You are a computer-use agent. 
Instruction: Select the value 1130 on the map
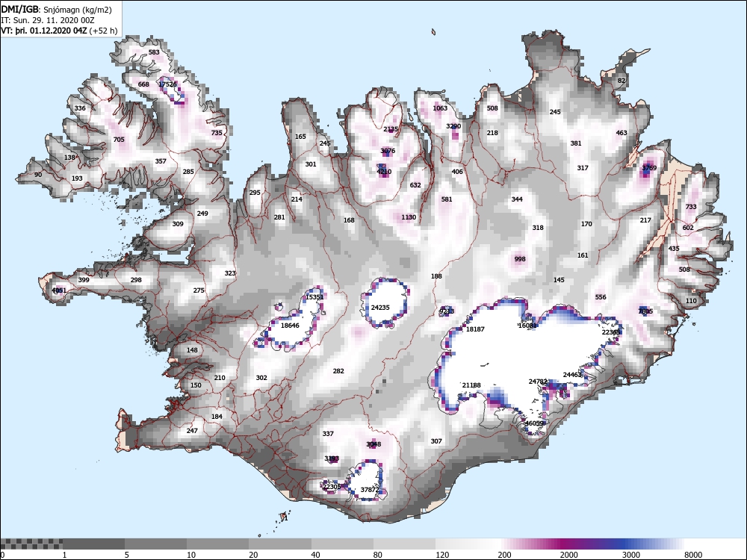click(409, 217)
